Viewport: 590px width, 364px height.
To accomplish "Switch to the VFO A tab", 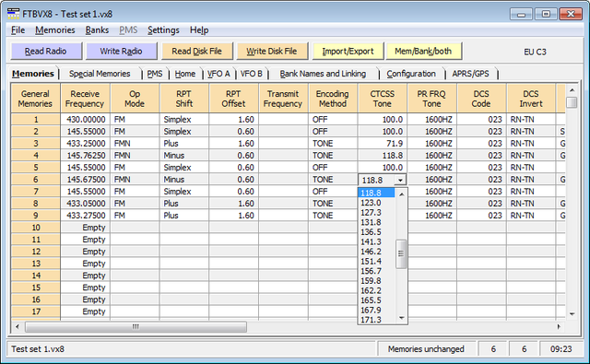I will (218, 74).
